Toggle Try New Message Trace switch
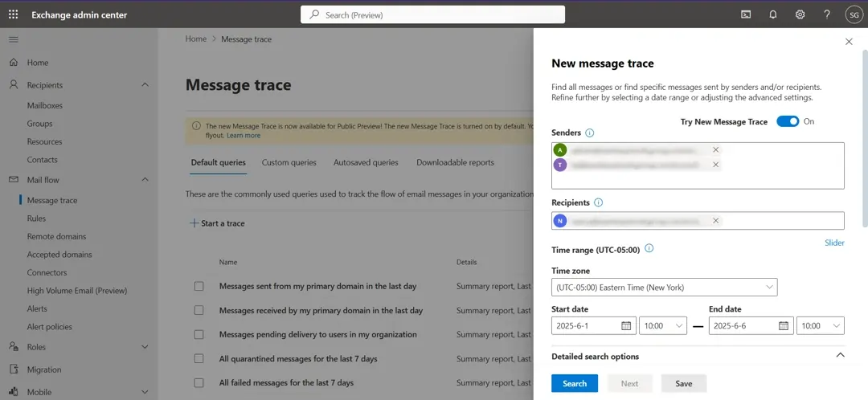This screenshot has width=868, height=400. click(x=788, y=121)
